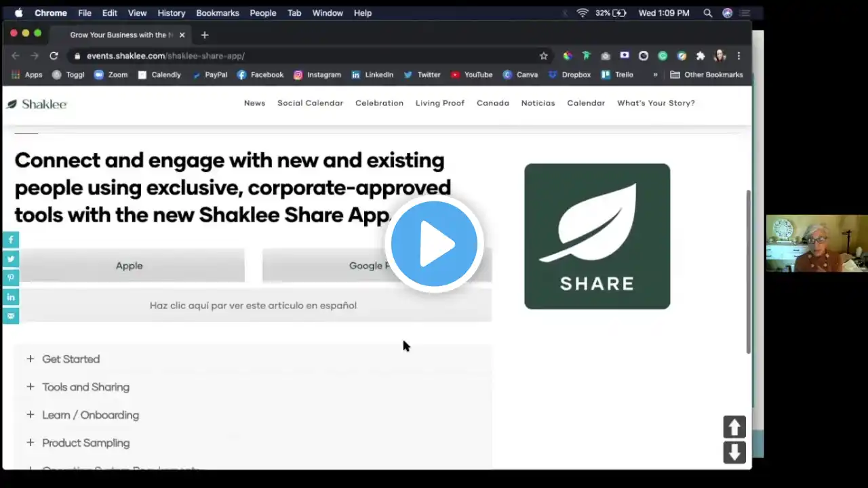Open the Bookmarks menu
Screen dimensions: 868x488
point(218,13)
